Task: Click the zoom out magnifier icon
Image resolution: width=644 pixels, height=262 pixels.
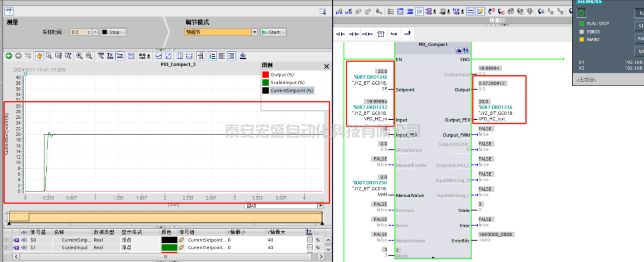Action: click(89, 56)
